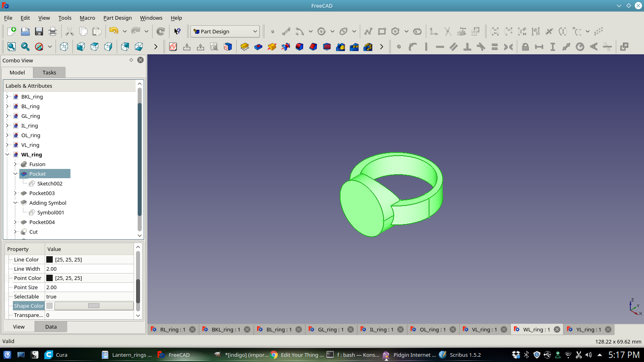The height and width of the screenshot is (362, 644).
Task: Open a file with the folder icon
Action: 25,31
